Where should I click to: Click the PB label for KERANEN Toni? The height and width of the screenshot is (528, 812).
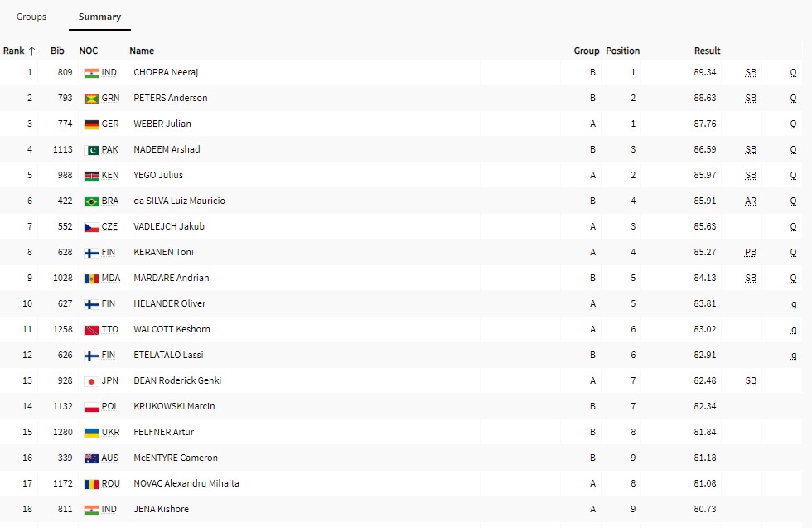click(751, 253)
